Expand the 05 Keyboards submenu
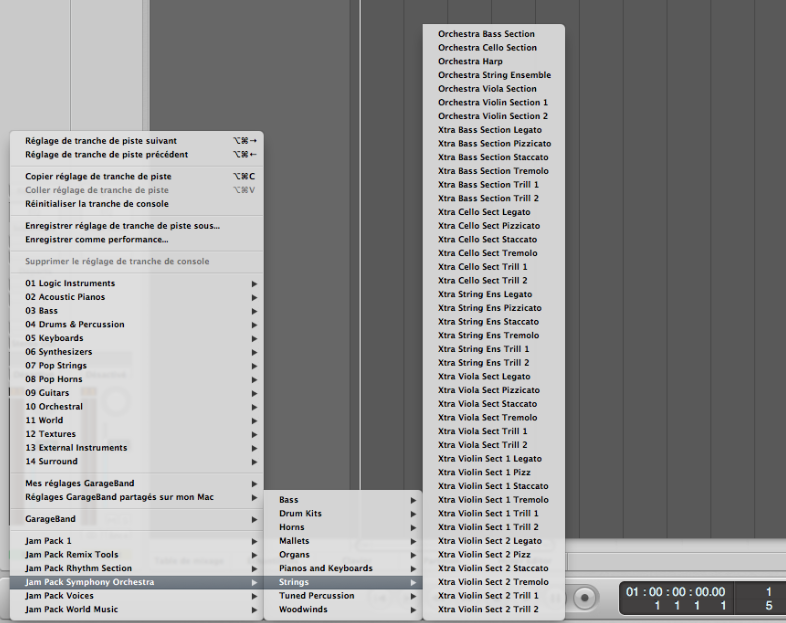The width and height of the screenshot is (786, 623). (136, 338)
